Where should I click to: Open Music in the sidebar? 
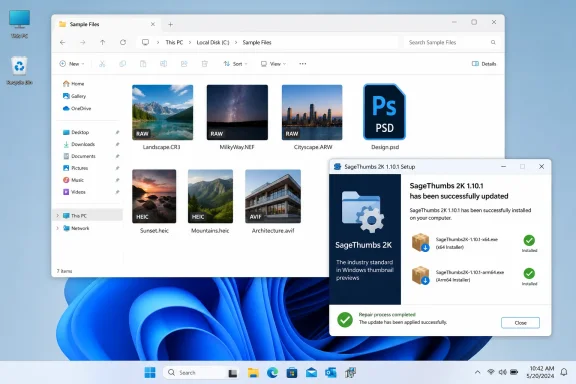(73, 180)
